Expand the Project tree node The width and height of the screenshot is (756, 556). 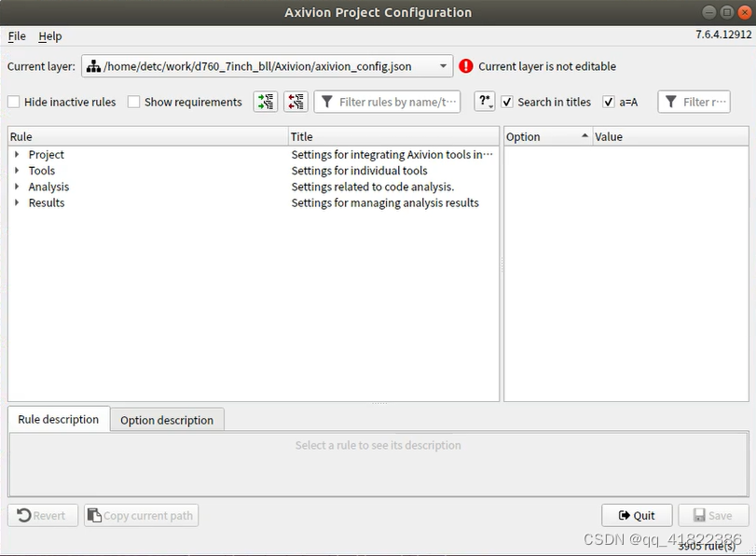pos(17,155)
